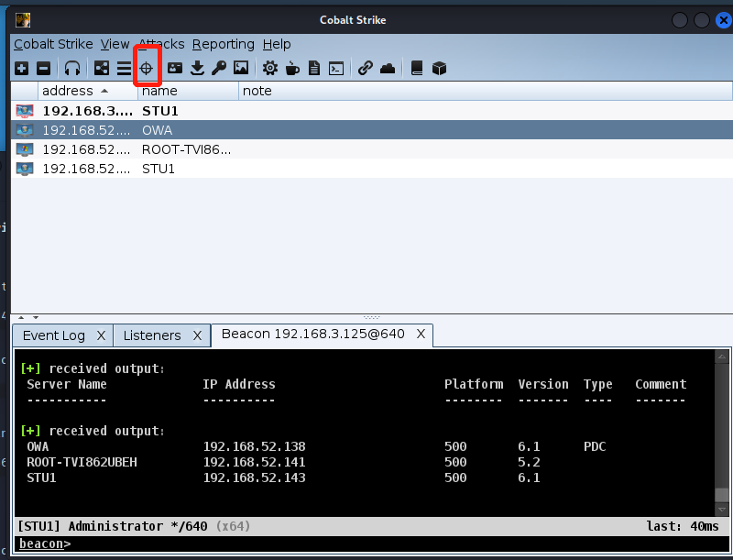Open downloaded files arrow icon

click(197, 68)
